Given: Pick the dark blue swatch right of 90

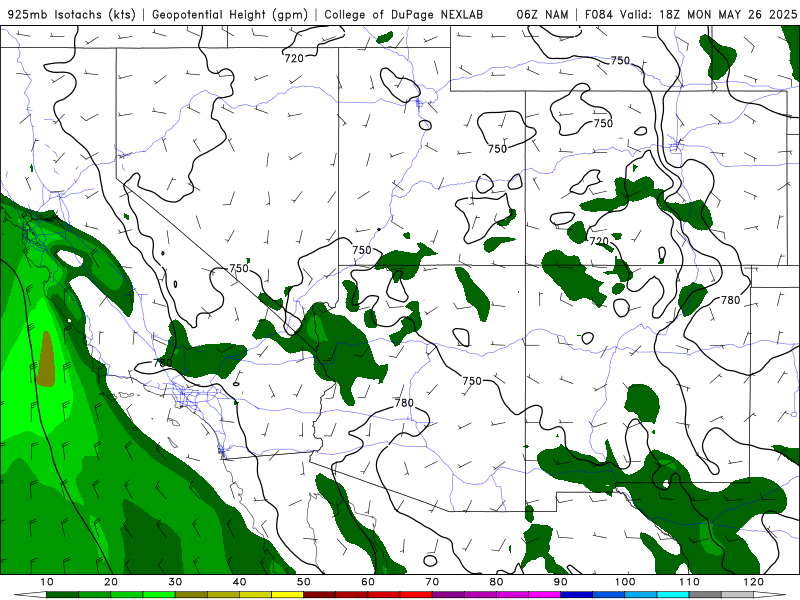Looking at the screenshot, I should (x=577, y=595).
